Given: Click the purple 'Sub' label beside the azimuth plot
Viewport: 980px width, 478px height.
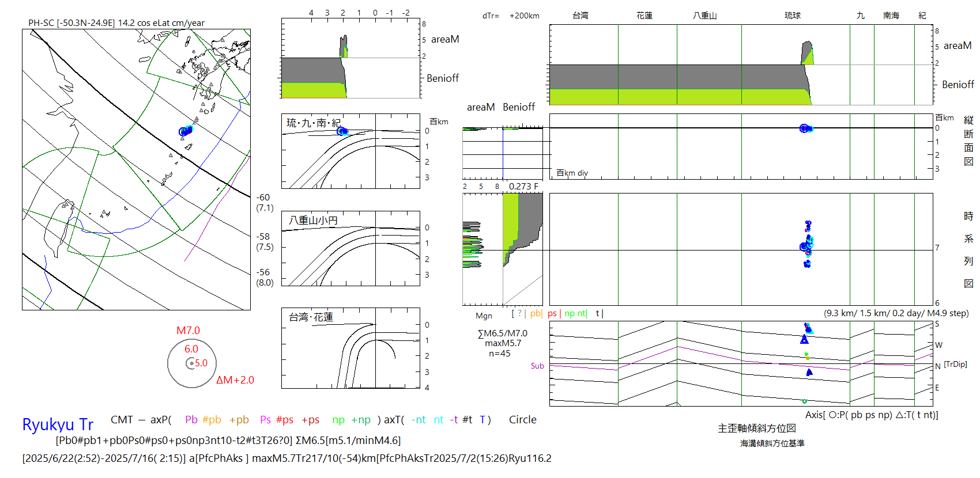Looking at the screenshot, I should click(537, 366).
